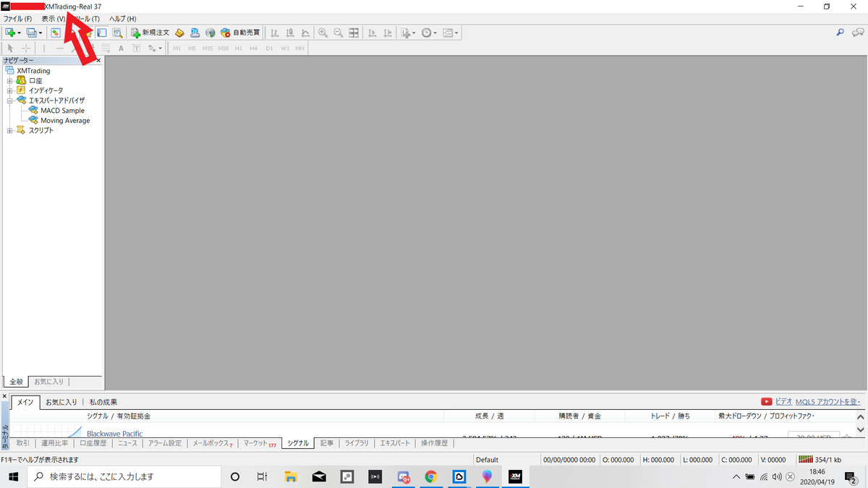
Task: Select the XMTrading root node
Action: (x=33, y=71)
